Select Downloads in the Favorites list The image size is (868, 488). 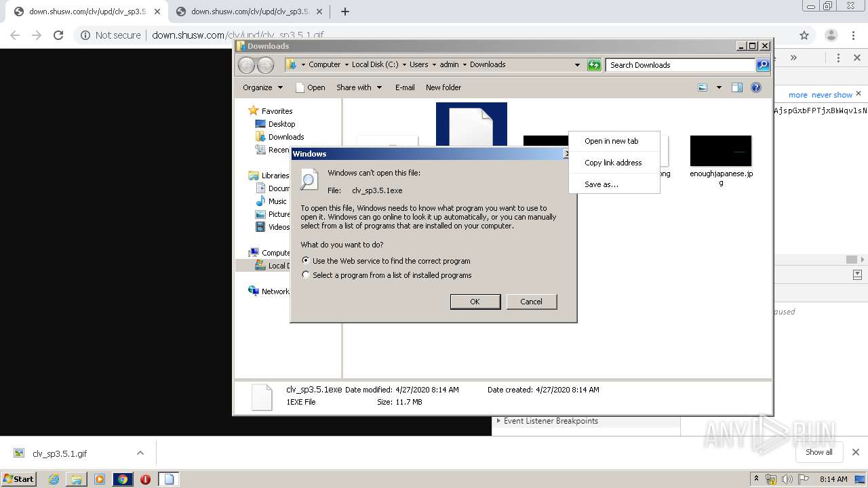tap(286, 137)
